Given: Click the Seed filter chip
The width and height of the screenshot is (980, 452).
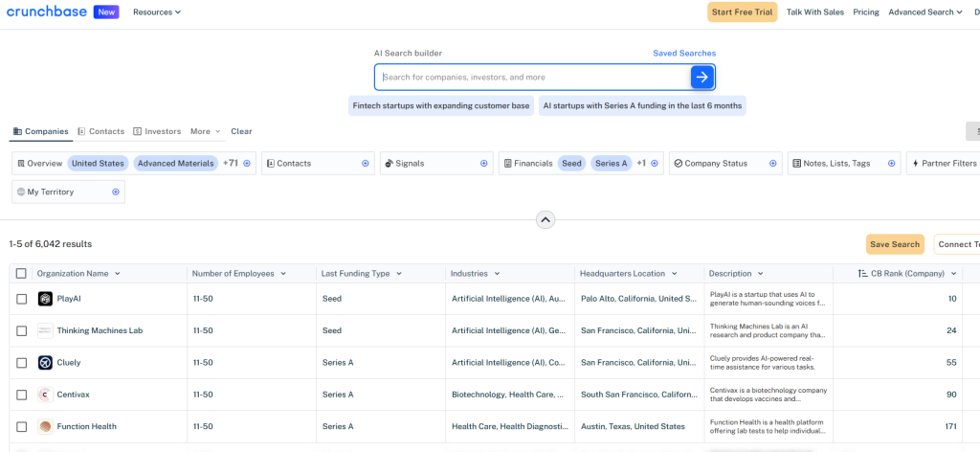Looking at the screenshot, I should [x=571, y=163].
